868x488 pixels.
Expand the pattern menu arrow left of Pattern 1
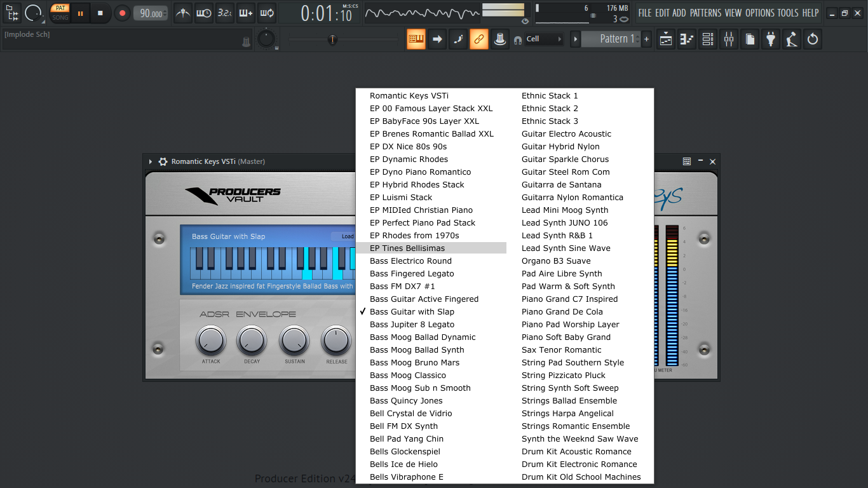coord(576,39)
